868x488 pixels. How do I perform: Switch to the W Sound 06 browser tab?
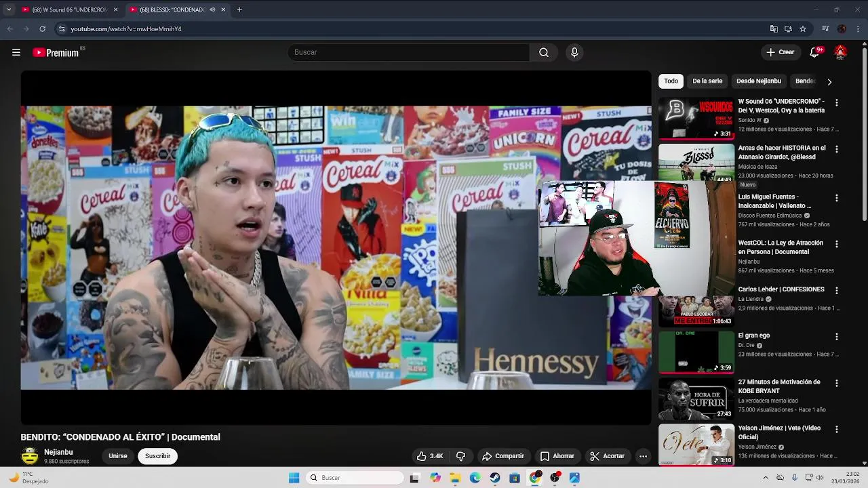tap(69, 9)
